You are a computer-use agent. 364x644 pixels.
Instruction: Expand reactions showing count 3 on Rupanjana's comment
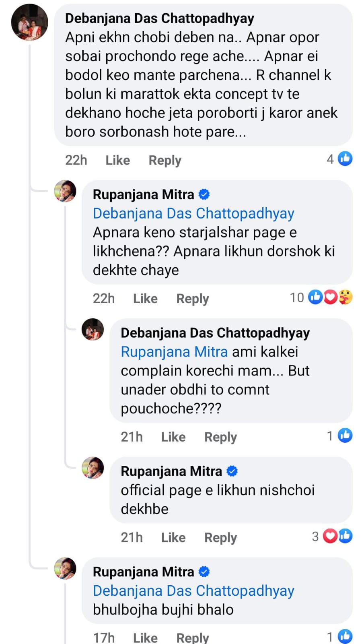tap(315, 537)
